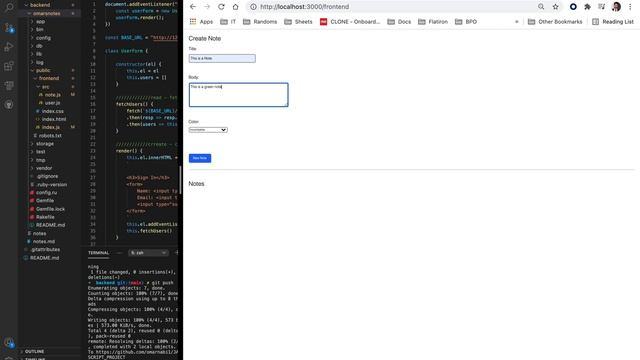Open the Color select dropdown
Screen dimensions: 640x360
[x=208, y=130]
